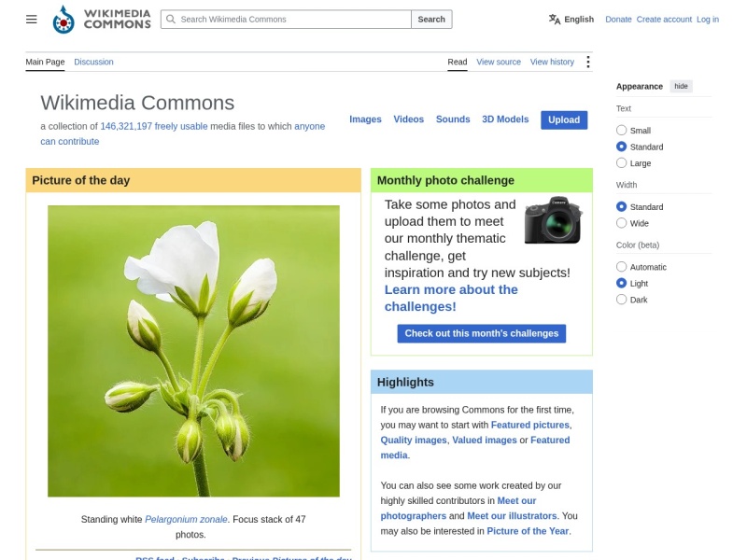Click the Picture of the day heading
This screenshot has height=560, width=747.
(x=81, y=180)
